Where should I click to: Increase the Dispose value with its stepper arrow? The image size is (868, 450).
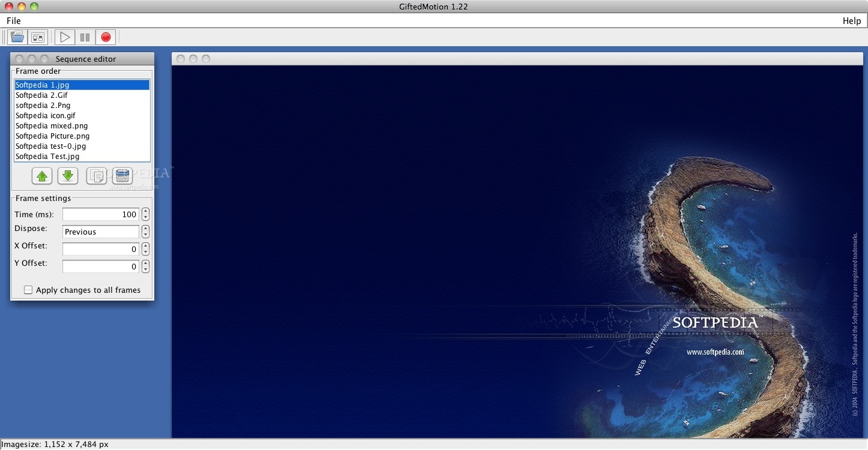tap(145, 229)
